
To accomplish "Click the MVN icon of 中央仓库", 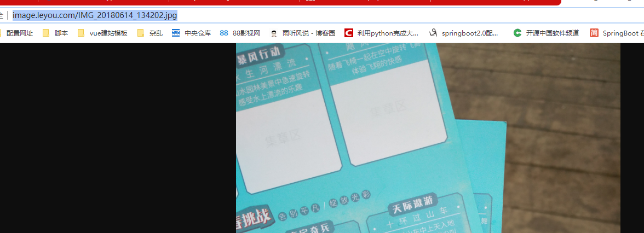I will tap(176, 33).
